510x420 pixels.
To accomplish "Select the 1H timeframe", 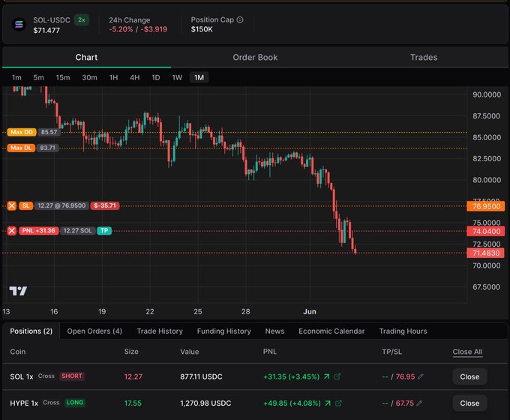I will (113, 77).
